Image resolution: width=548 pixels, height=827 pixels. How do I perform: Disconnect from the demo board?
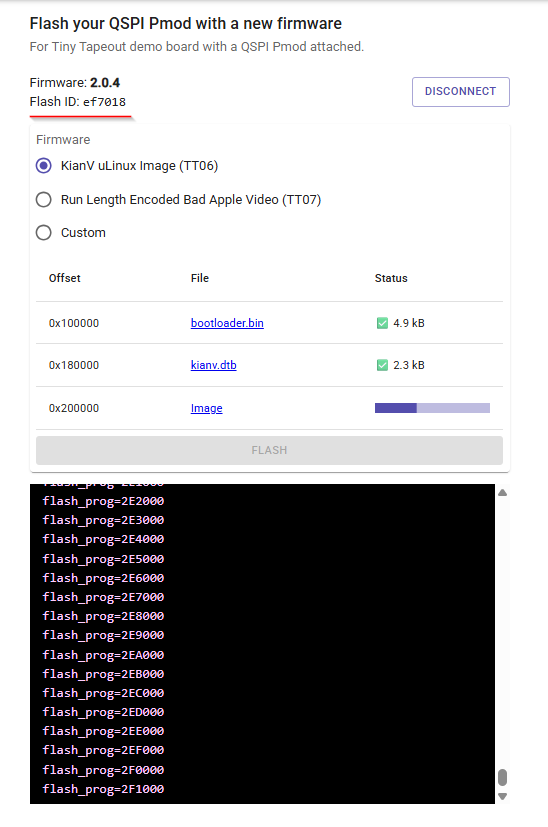(x=460, y=92)
